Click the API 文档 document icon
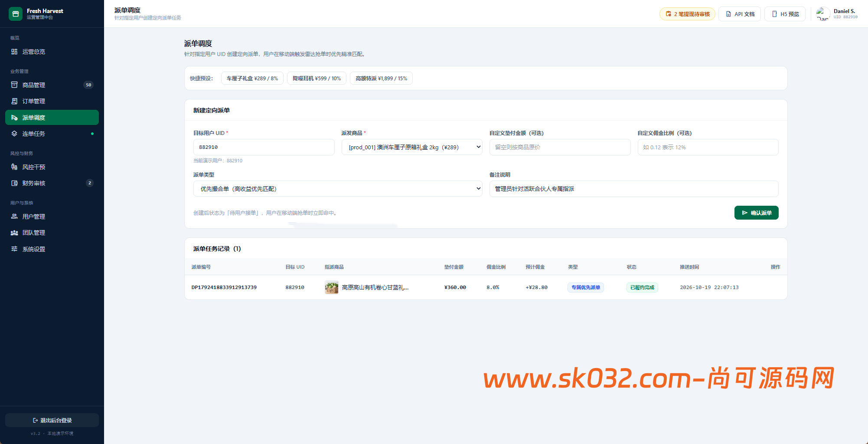This screenshot has width=868, height=444. pyautogui.click(x=728, y=14)
